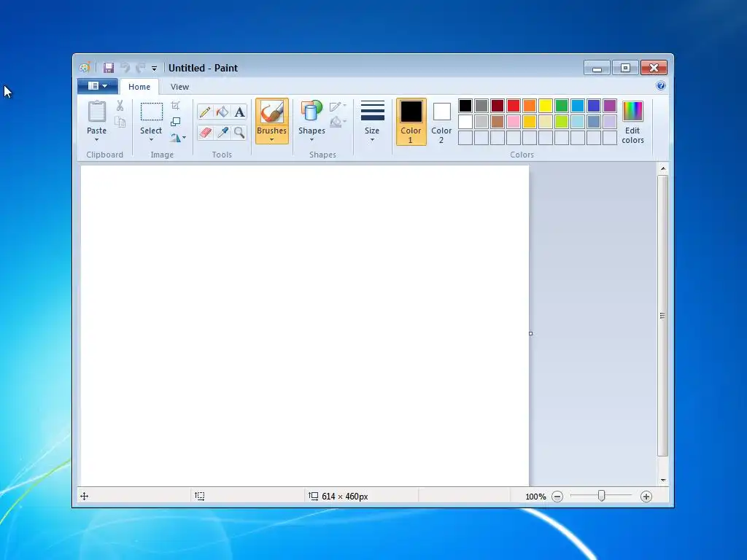The image size is (747, 560).
Task: Select the Eraser tool
Action: (205, 132)
